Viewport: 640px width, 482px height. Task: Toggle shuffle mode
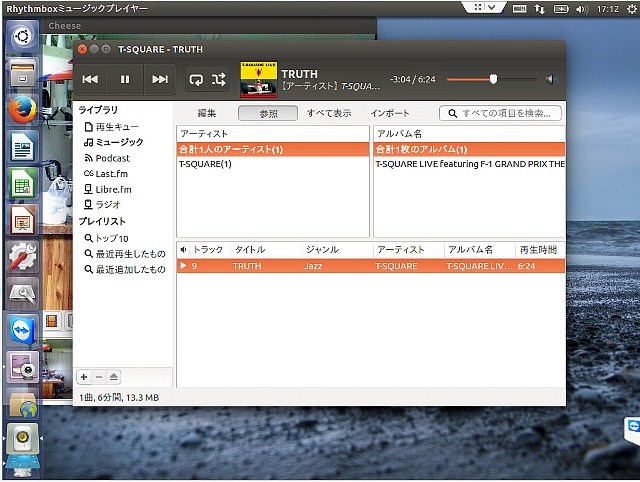[218, 80]
